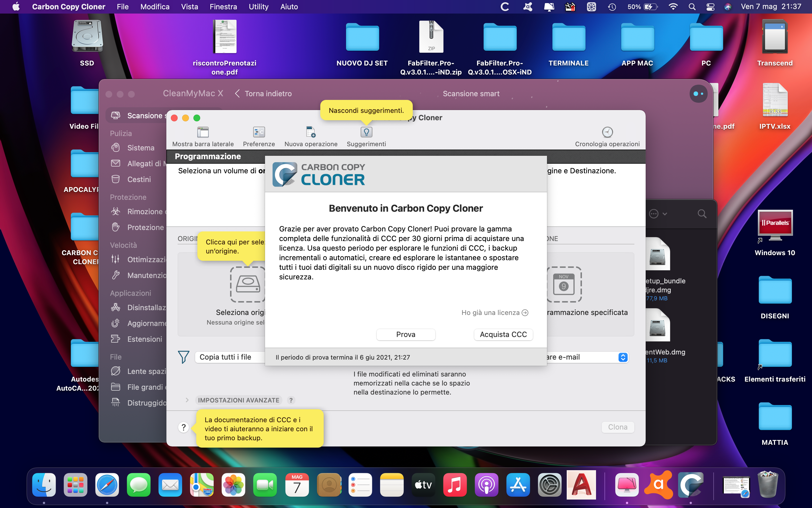Click the Siri icon in menu bar
This screenshot has width=812, height=508.
(727, 7)
